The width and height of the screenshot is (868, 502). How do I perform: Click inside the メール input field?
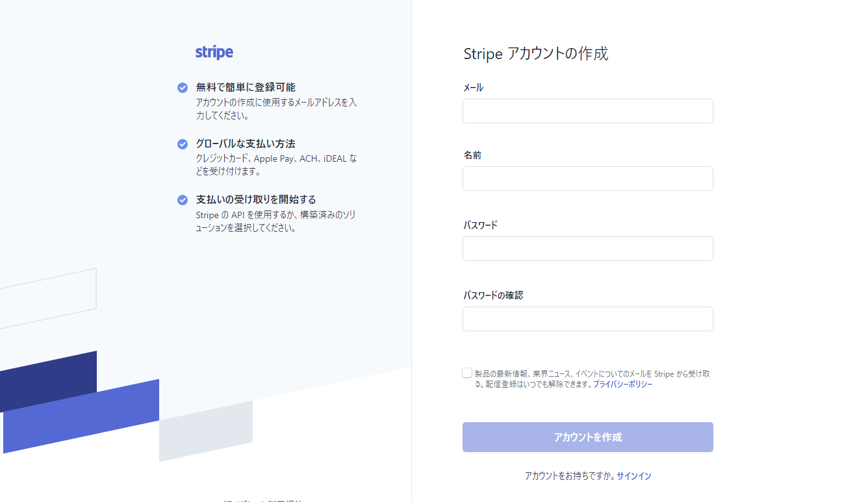coord(587,110)
